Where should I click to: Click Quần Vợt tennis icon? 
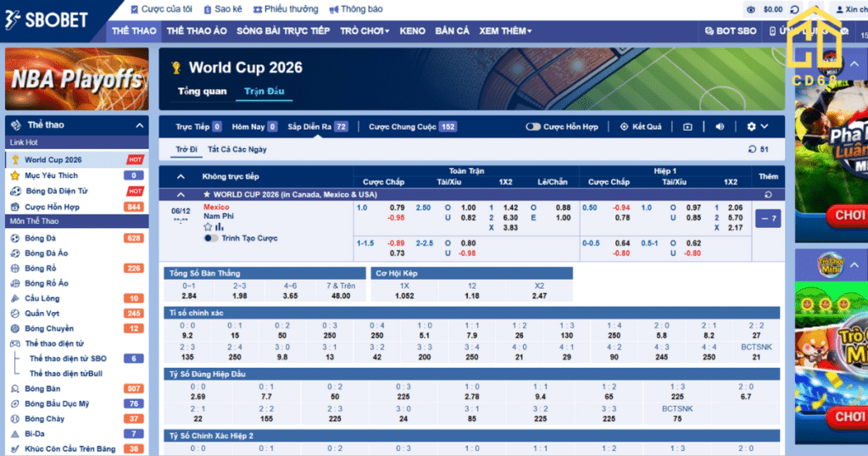15,314
